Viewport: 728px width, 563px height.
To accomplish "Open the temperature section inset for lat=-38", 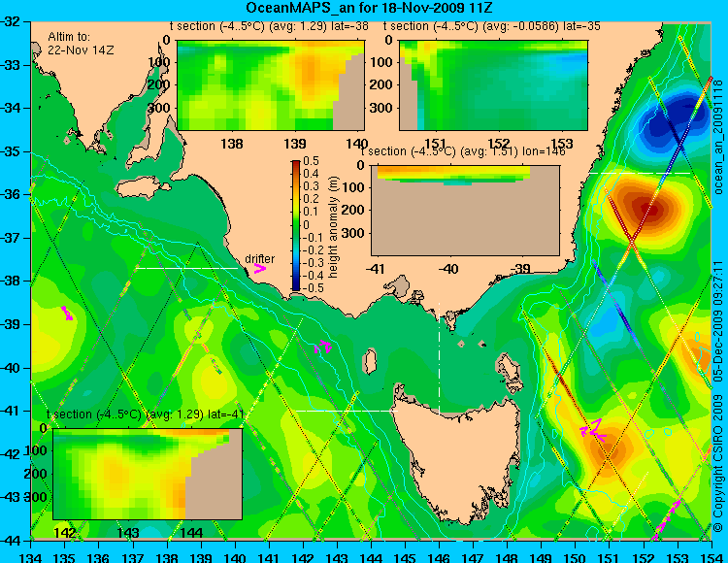I will [271, 85].
